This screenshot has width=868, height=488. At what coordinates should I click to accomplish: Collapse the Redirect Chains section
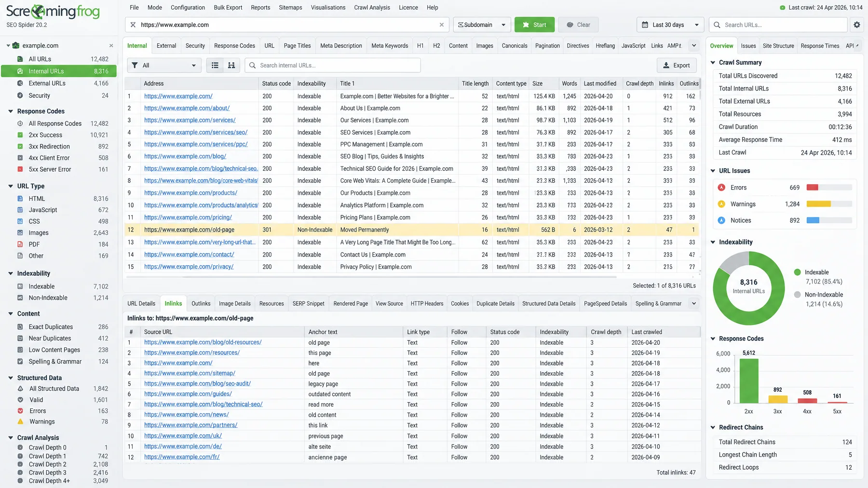click(x=713, y=427)
